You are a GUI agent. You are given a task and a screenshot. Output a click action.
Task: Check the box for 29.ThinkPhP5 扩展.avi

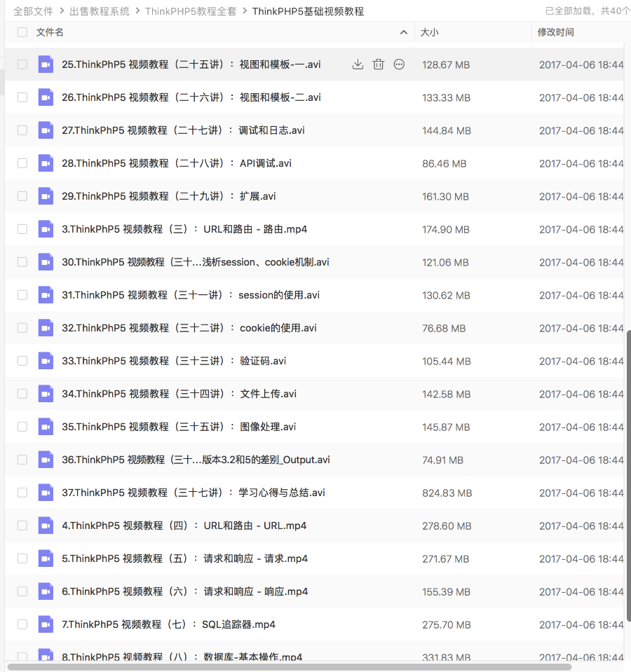[x=22, y=196]
